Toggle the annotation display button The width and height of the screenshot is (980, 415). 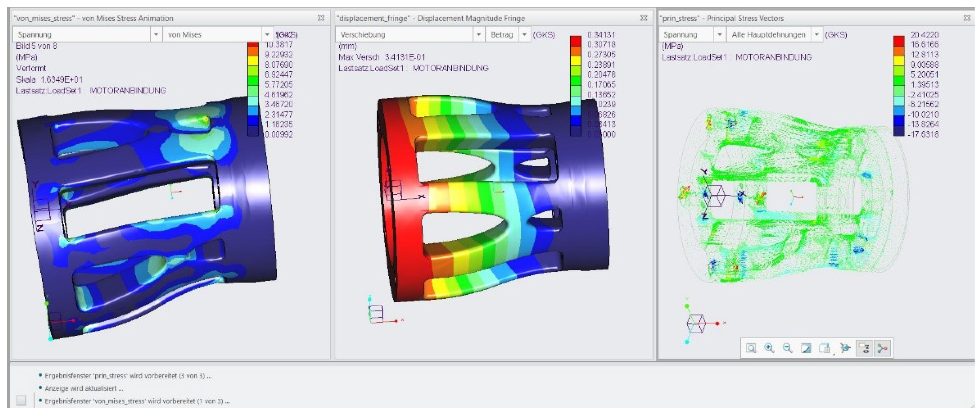tap(864, 348)
